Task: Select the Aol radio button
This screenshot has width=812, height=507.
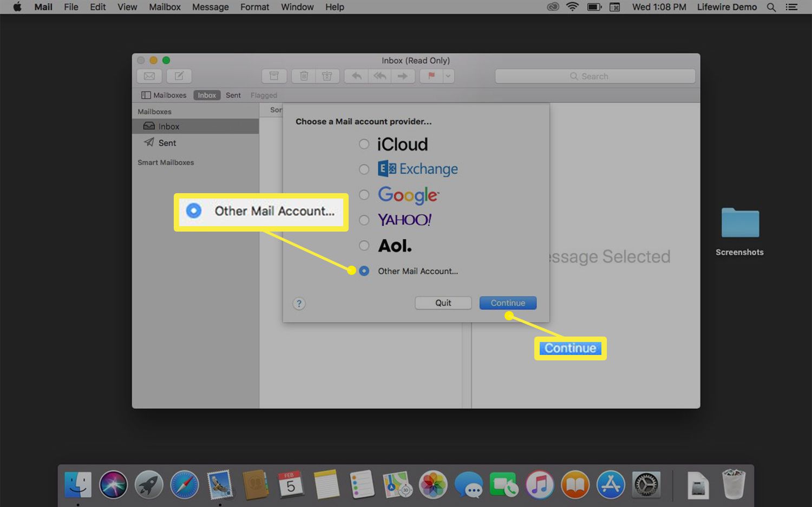Action: (364, 246)
